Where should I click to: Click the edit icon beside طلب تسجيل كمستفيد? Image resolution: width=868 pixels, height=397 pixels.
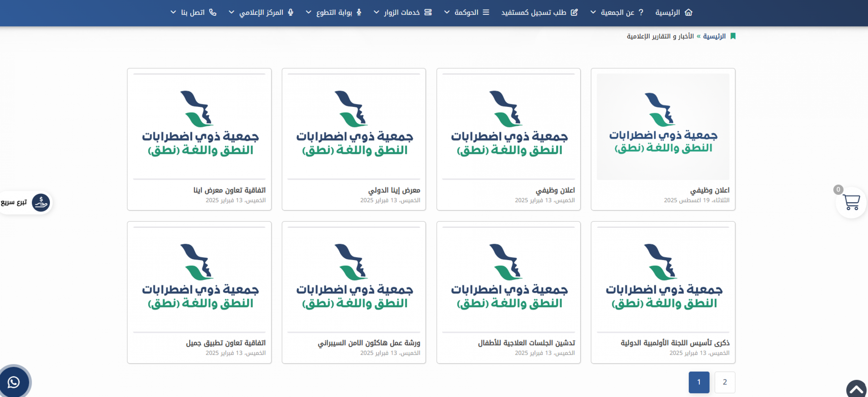pyautogui.click(x=574, y=13)
